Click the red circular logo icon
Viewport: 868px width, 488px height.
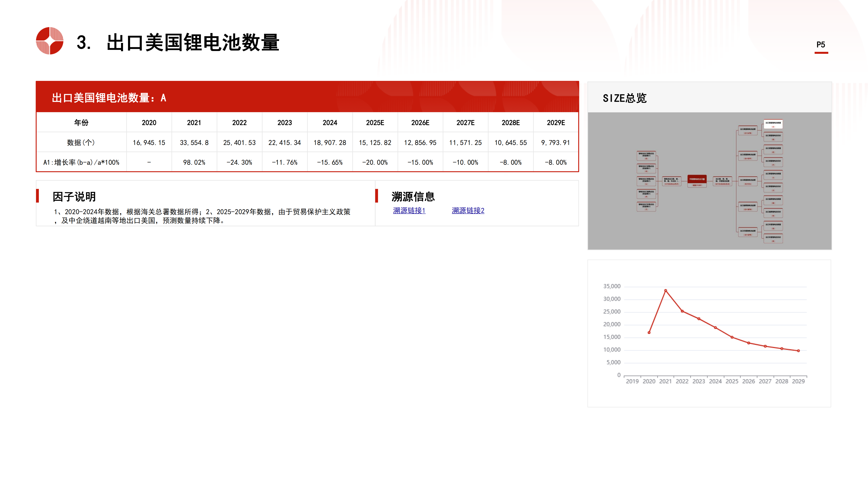(49, 41)
